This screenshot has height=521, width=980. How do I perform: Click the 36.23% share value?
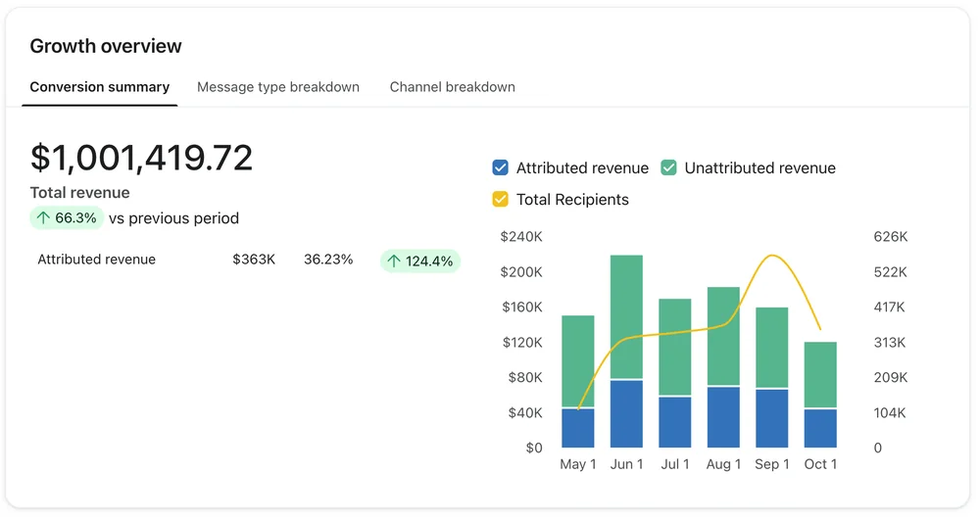coord(328,260)
